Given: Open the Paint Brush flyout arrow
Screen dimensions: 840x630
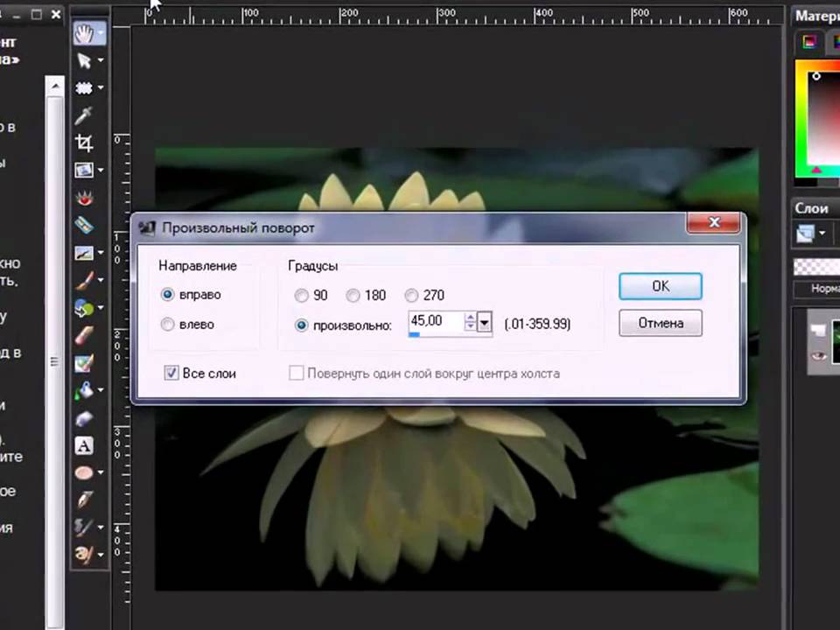Looking at the screenshot, I should coord(101,280).
